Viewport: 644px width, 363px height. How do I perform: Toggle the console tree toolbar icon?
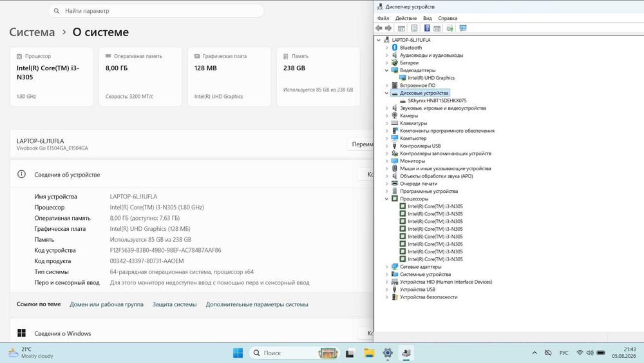[x=401, y=28]
